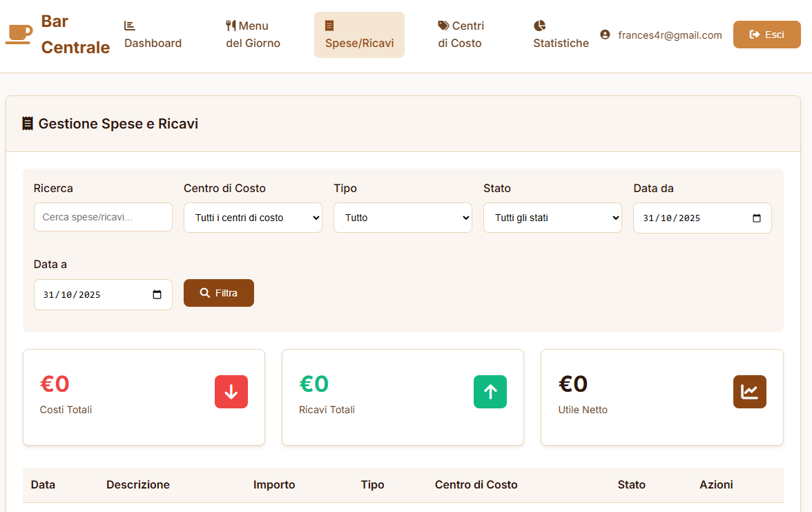This screenshot has width=812, height=512.
Task: Click the chart icon on Utile Netto card
Action: click(x=750, y=391)
